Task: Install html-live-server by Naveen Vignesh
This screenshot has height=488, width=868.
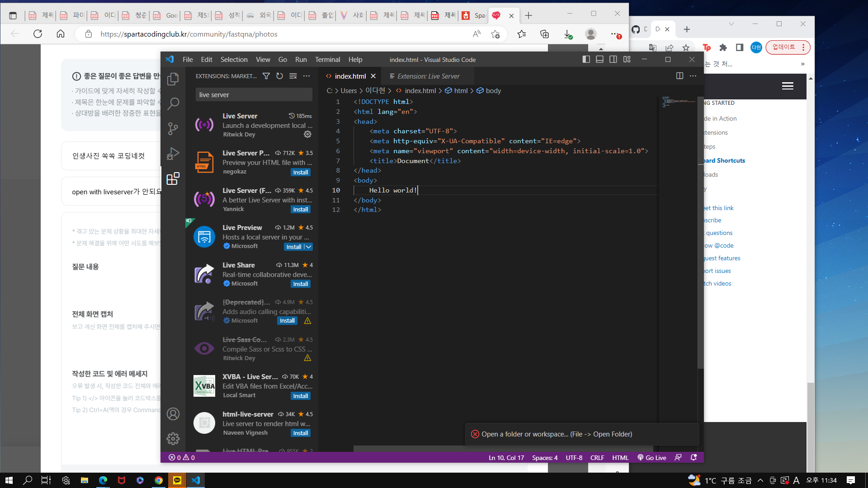Action: tap(301, 433)
